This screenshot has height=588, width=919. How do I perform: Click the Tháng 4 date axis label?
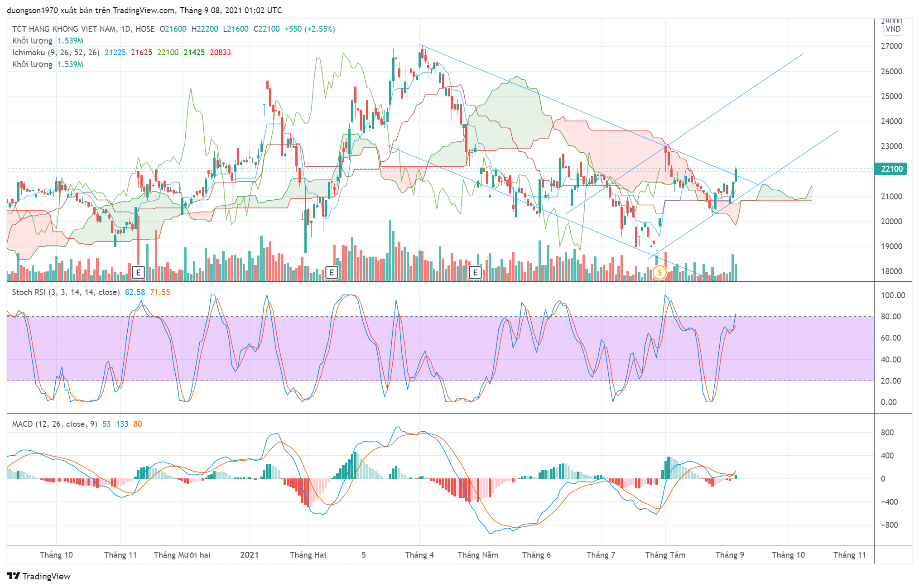tap(419, 555)
